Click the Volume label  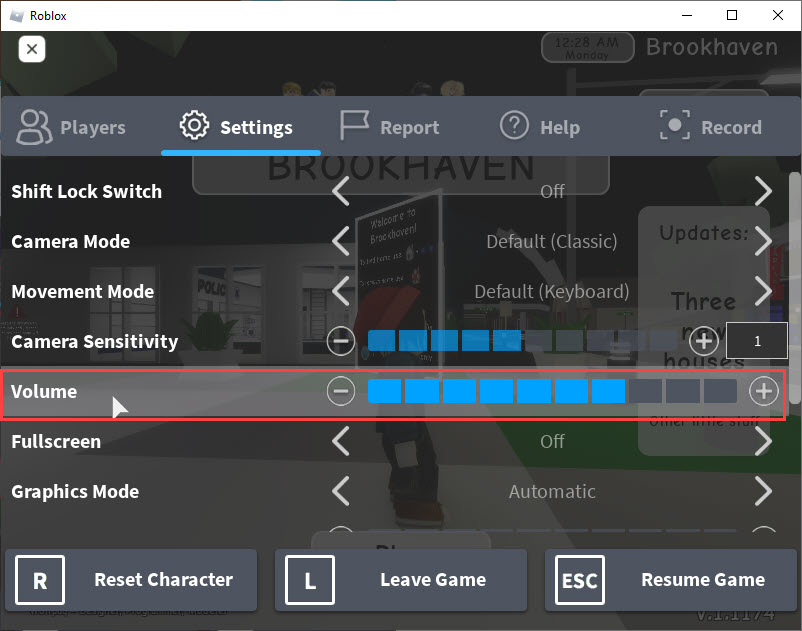pyautogui.click(x=44, y=391)
